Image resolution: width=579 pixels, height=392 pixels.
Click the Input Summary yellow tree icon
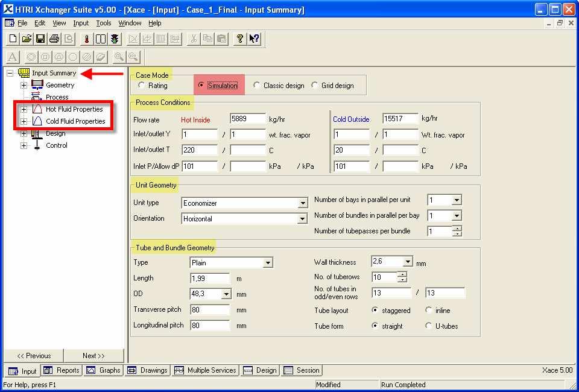(x=24, y=73)
